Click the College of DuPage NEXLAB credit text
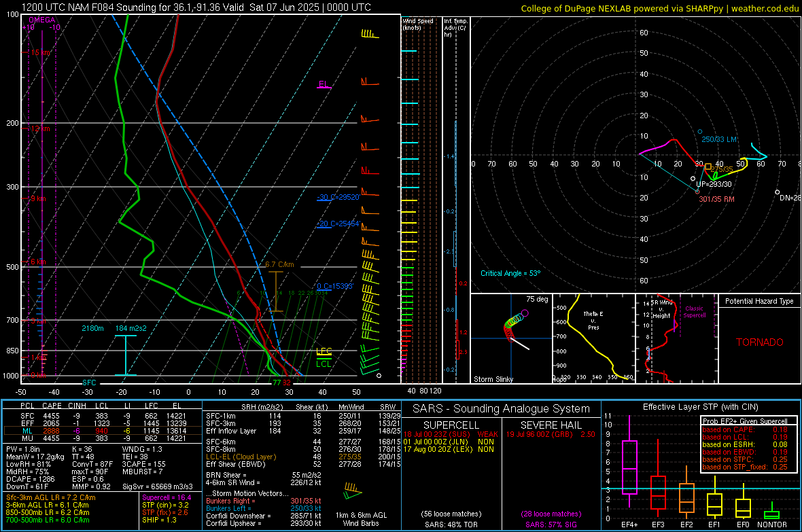This screenshot has height=532, width=802. click(659, 8)
